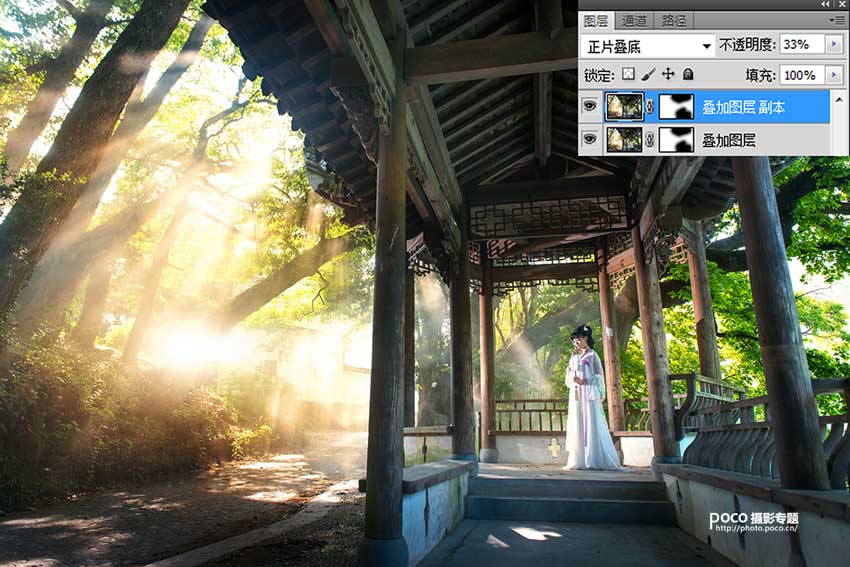850x567 pixels.
Task: Click the 不透明度 33% value field
Action: tap(800, 45)
